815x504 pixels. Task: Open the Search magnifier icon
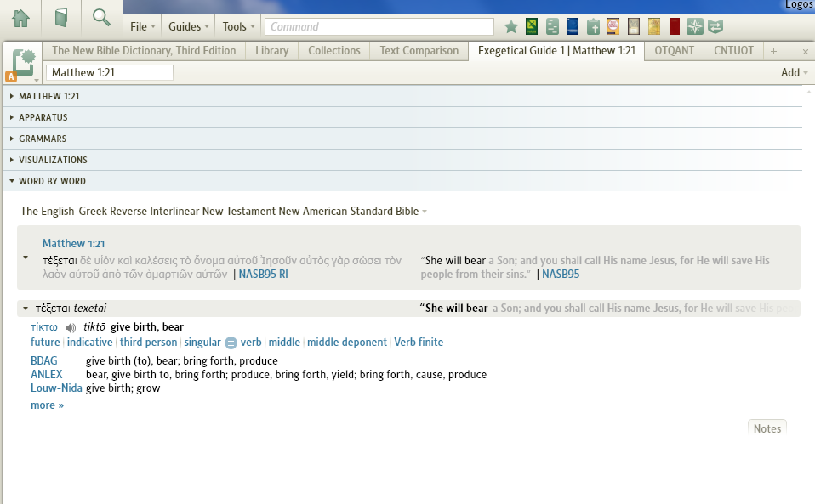point(101,18)
